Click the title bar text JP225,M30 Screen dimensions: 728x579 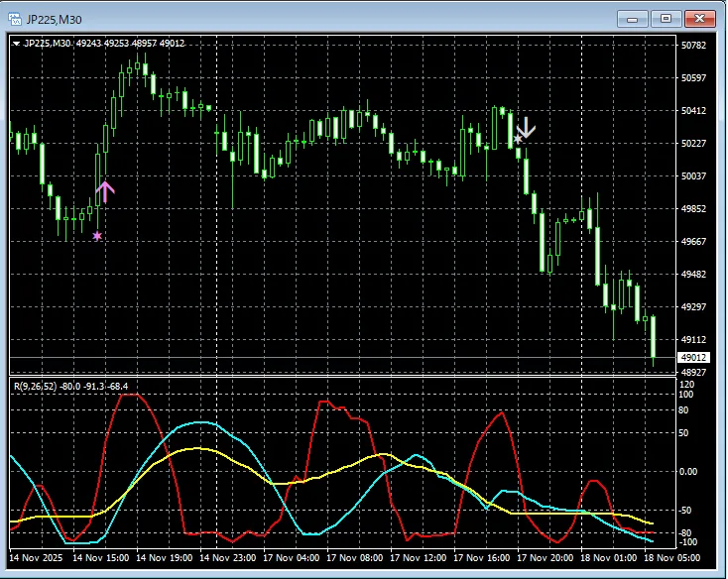(54, 20)
